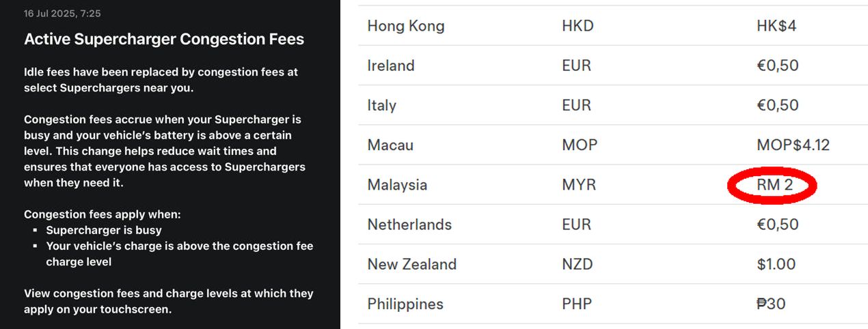Click the Netherlands row label
868x329 pixels.
tap(409, 225)
